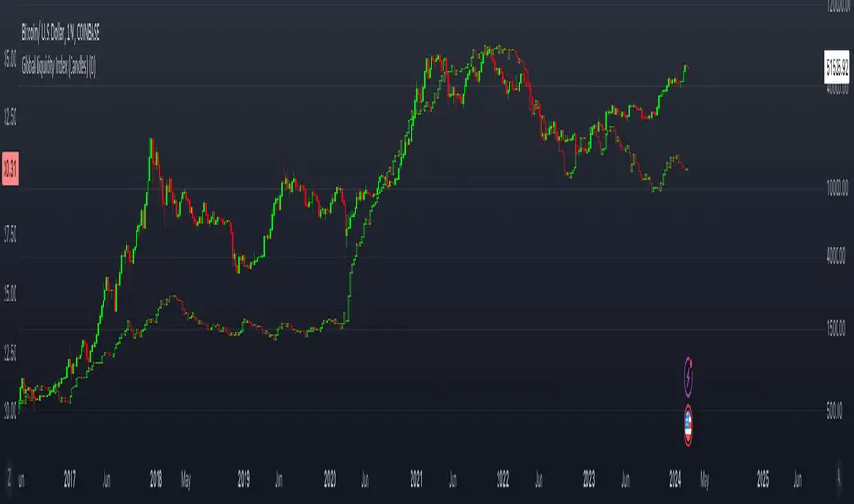Select the Bitcoin / U.S. Dollar symbol title
Screen dimensions: 854x504
(60, 32)
